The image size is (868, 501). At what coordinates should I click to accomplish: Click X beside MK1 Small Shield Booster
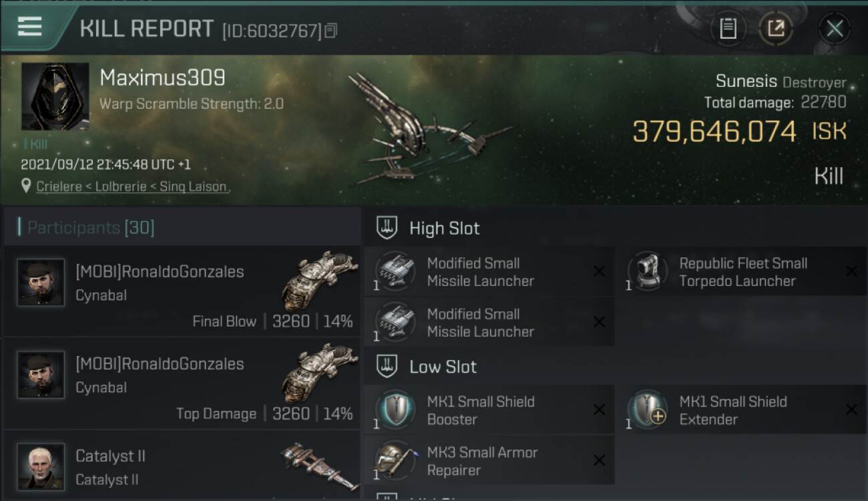point(599,409)
